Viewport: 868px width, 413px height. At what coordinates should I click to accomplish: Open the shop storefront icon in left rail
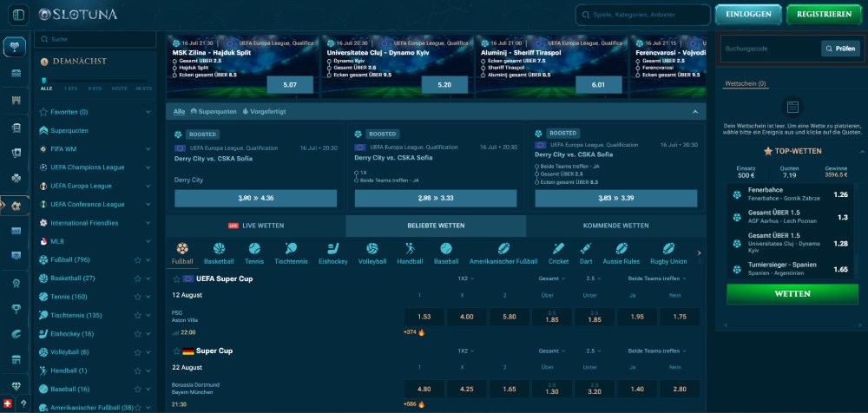click(16, 360)
